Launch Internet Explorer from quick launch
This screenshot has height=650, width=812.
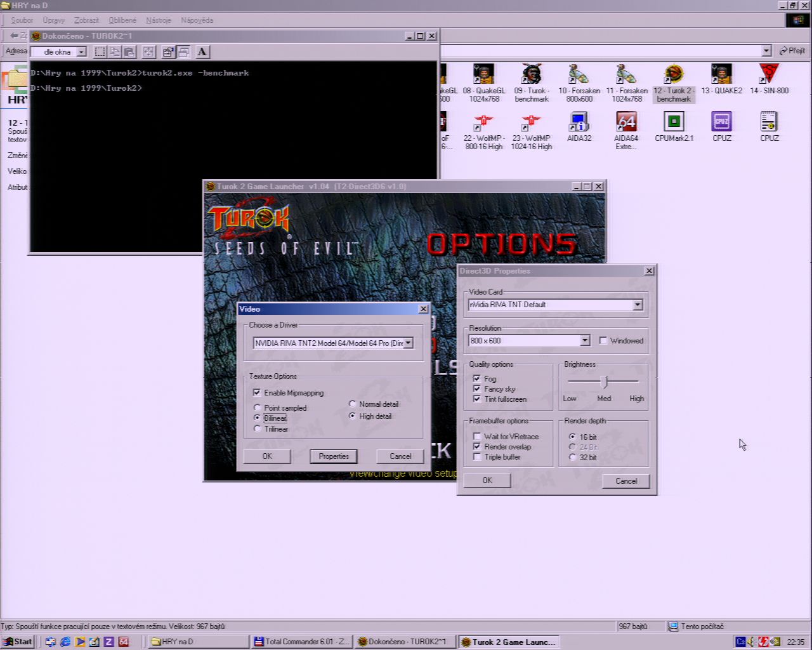tap(65, 642)
